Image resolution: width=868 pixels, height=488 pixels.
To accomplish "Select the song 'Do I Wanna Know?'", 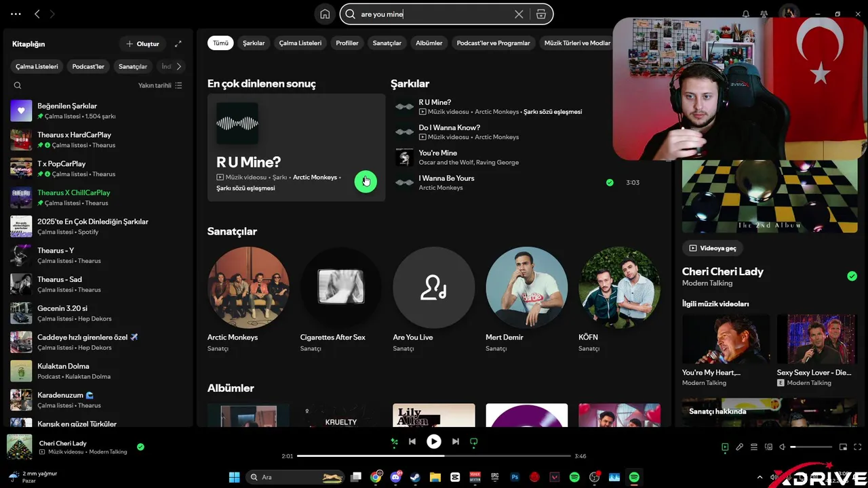I will coord(449,127).
